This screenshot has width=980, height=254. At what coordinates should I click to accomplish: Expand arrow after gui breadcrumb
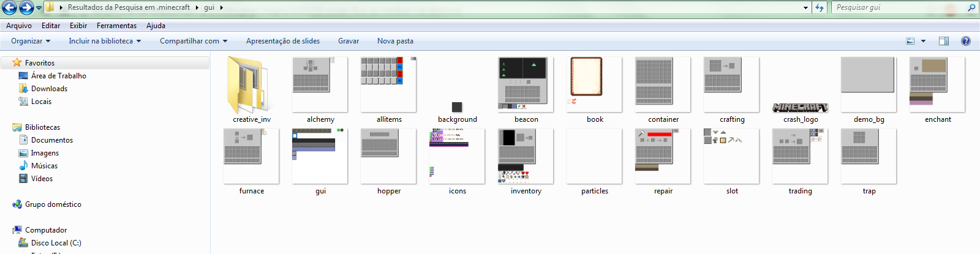pyautogui.click(x=221, y=7)
